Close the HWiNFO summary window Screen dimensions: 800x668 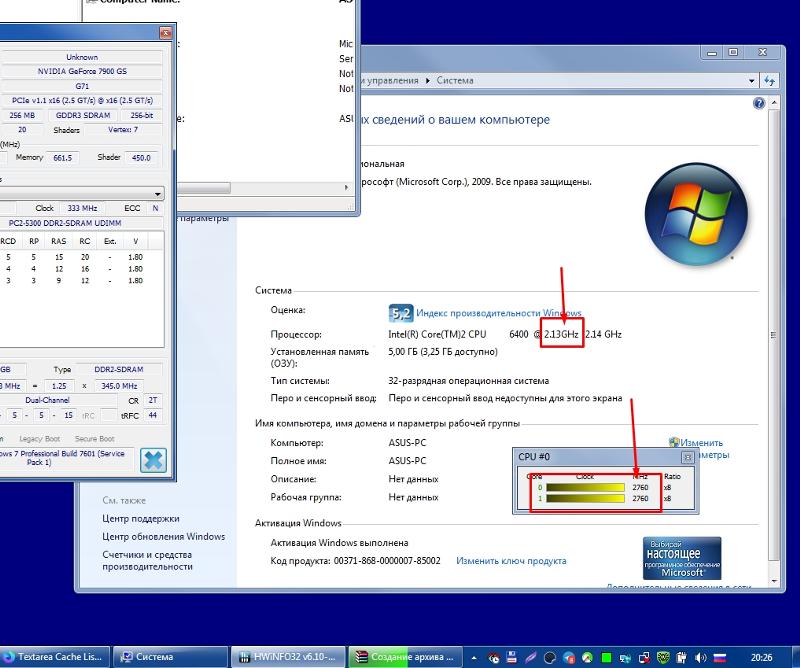(x=165, y=33)
